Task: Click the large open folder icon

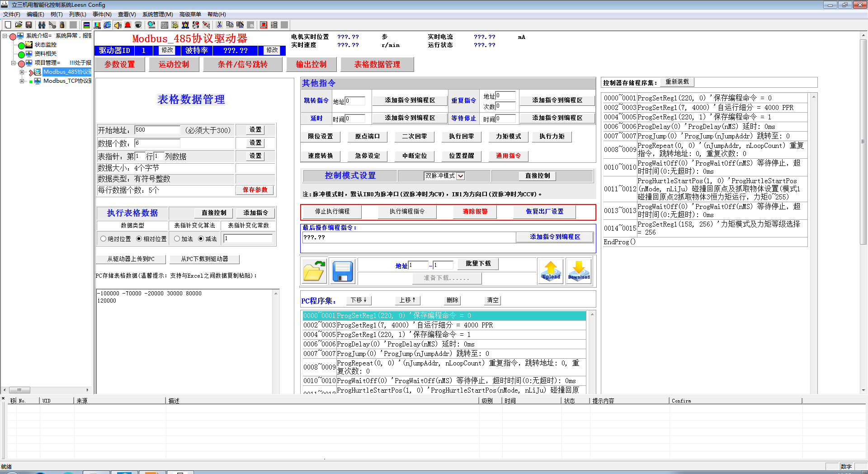Action: click(314, 271)
